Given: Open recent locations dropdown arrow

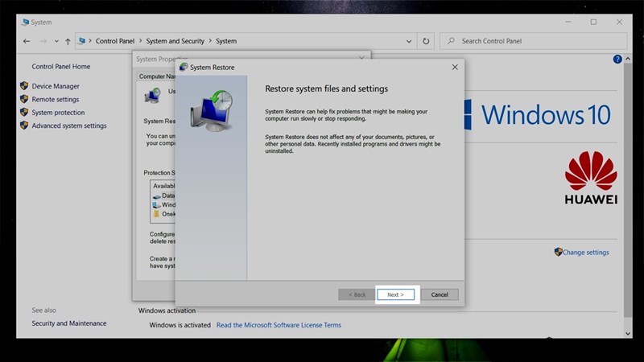Looking at the screenshot, I should coord(56,41).
